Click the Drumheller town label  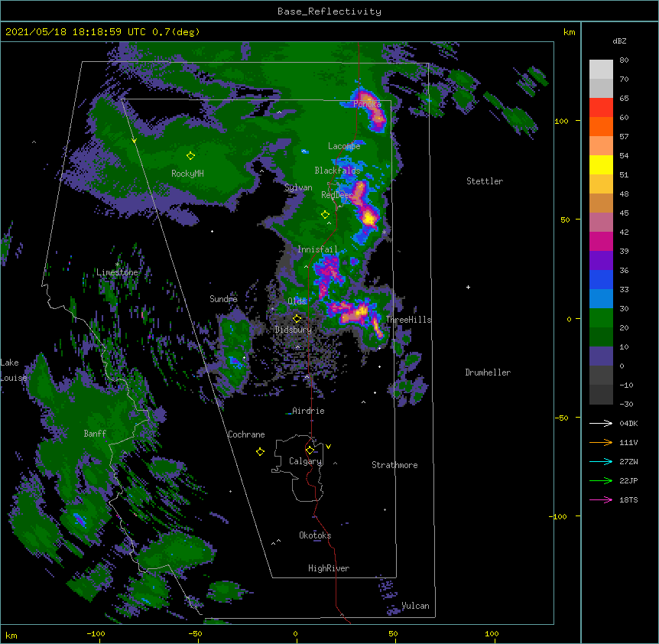click(488, 372)
